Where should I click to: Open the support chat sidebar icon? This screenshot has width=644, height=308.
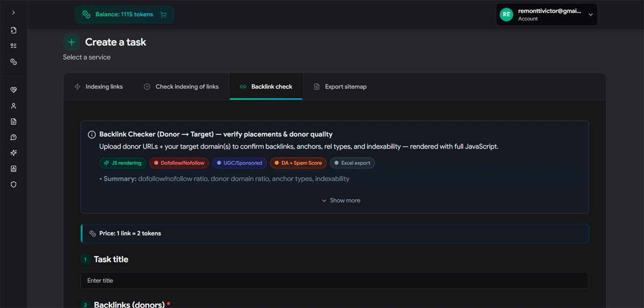[13, 137]
